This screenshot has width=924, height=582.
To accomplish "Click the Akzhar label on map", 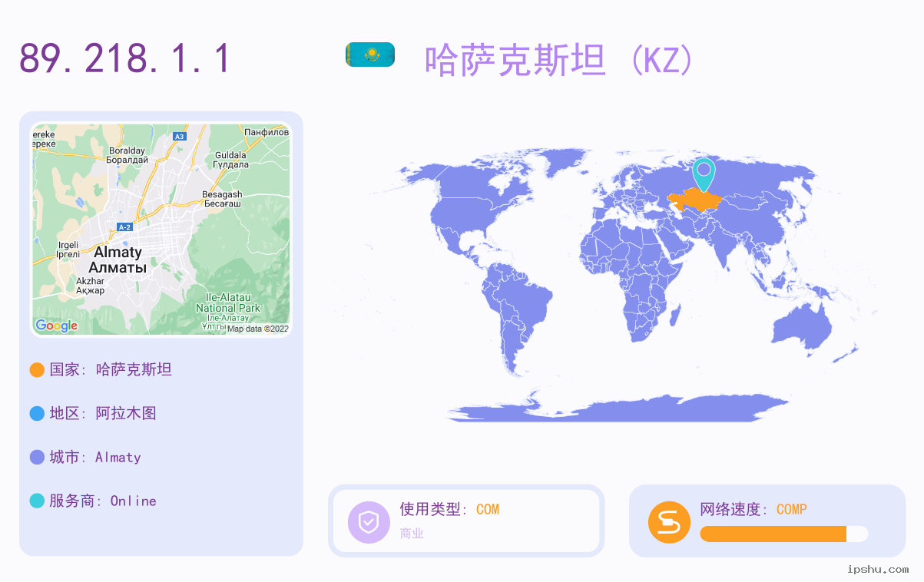I will 90,286.
